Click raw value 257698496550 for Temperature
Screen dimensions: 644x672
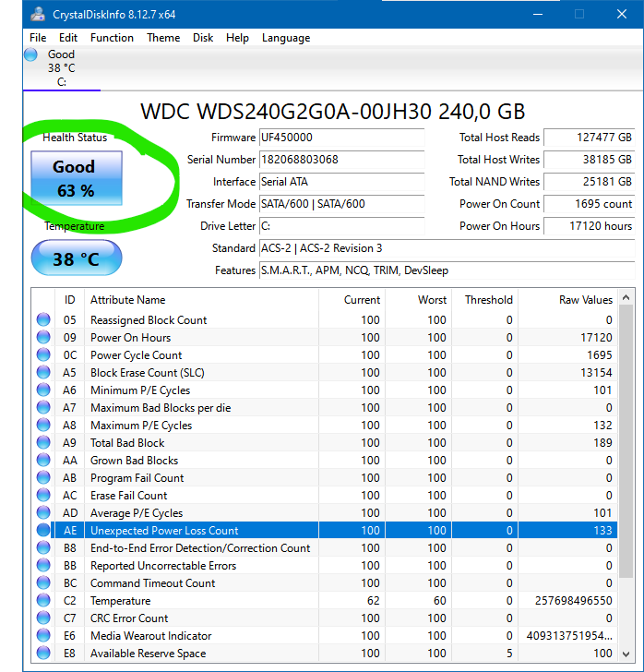pos(573,600)
